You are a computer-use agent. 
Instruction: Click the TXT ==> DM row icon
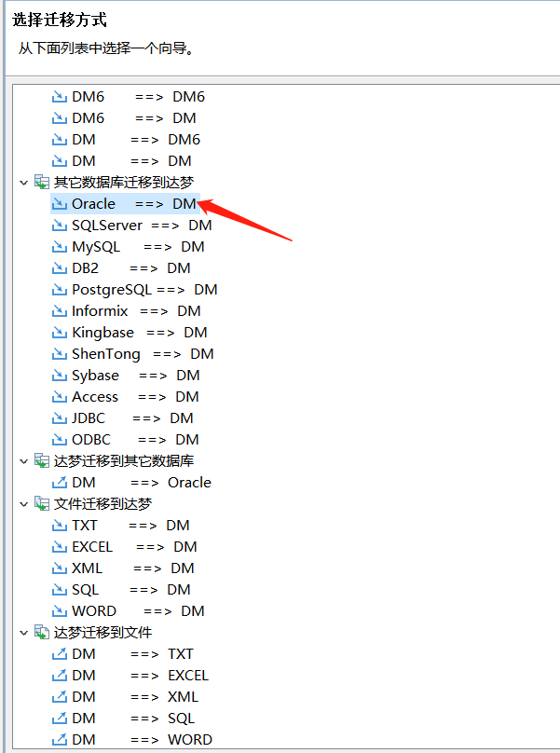(x=59, y=526)
